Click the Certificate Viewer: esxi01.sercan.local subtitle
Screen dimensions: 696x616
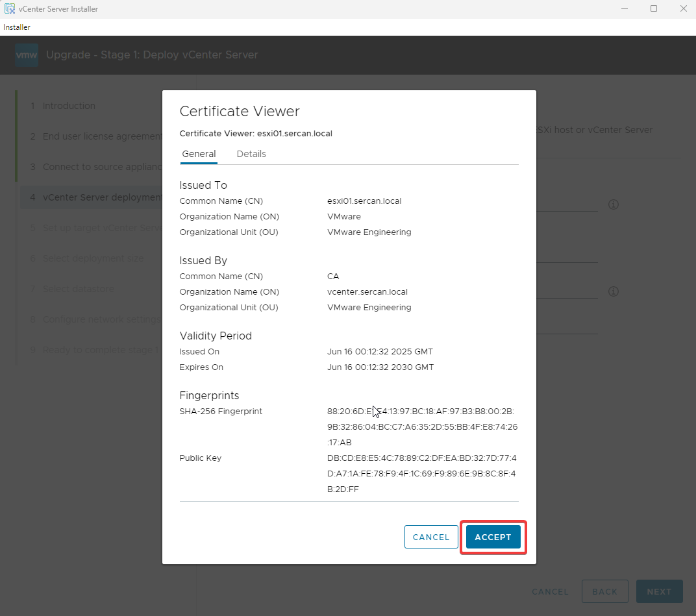pyautogui.click(x=256, y=134)
